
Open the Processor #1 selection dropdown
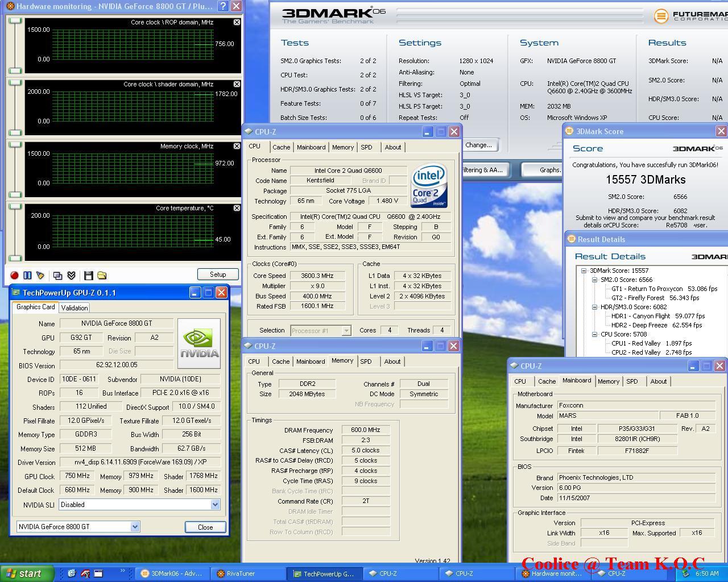point(346,330)
